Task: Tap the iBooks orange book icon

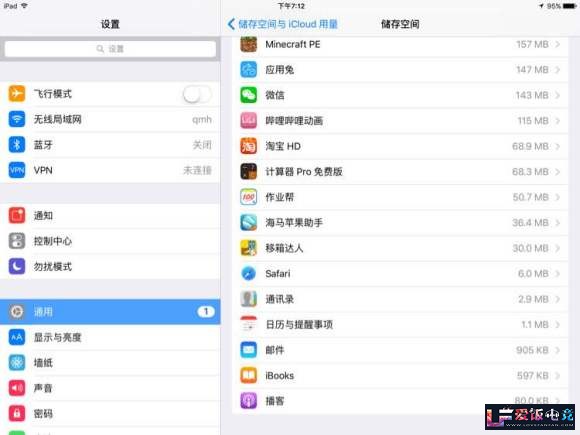Action: point(249,375)
